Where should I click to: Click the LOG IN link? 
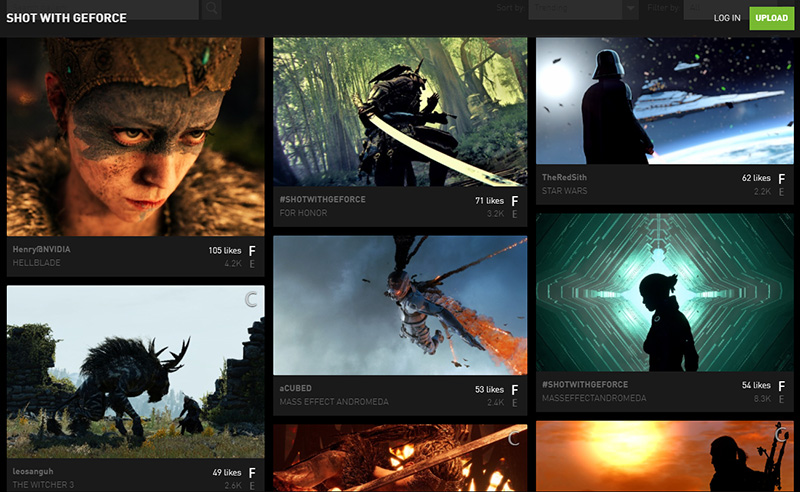point(727,18)
